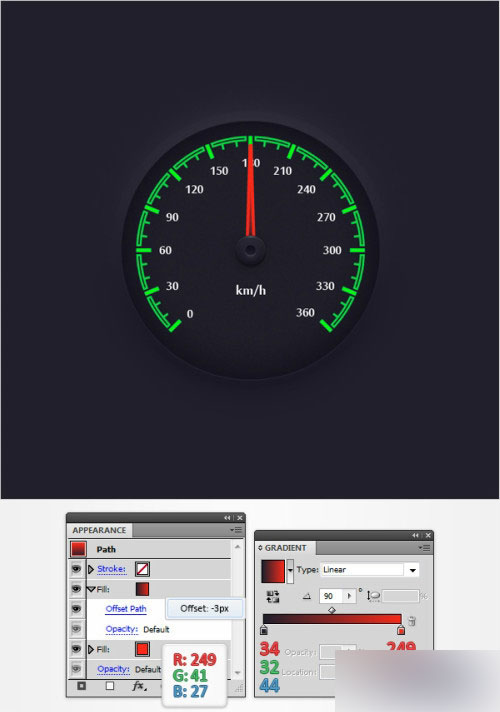This screenshot has width=500, height=712.
Task: Click the speedometer center hub
Action: (250, 250)
